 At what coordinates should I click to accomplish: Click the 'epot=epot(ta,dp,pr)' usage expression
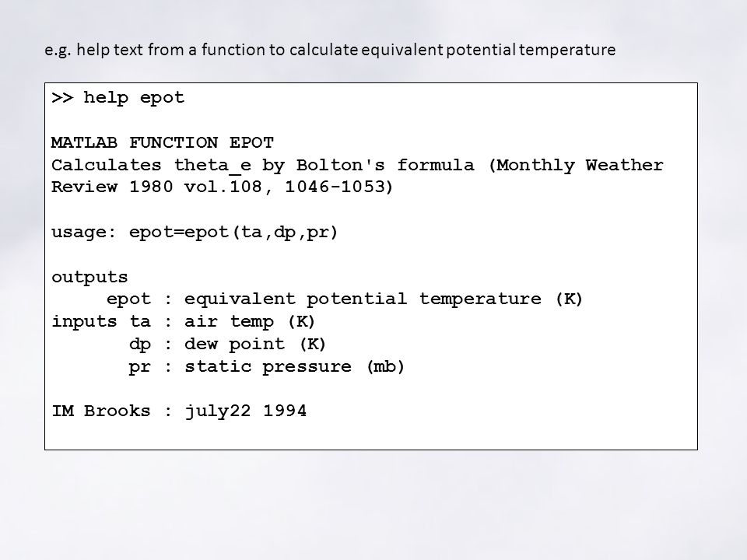click(233, 233)
